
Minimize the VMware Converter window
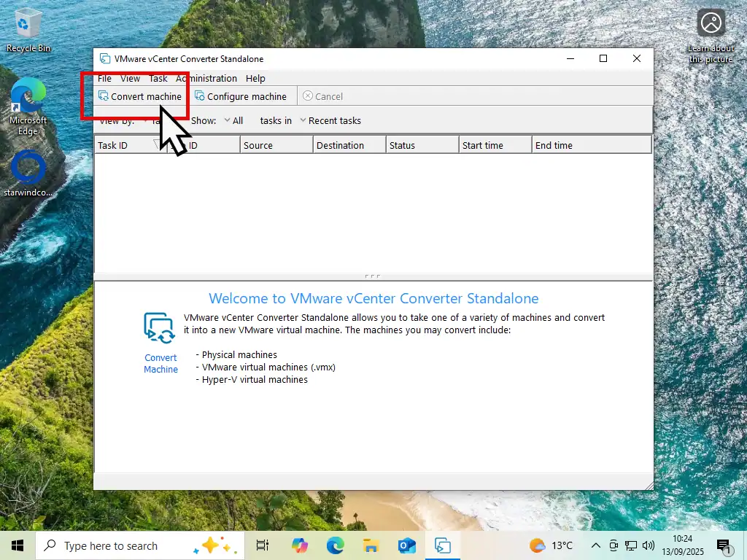point(570,58)
